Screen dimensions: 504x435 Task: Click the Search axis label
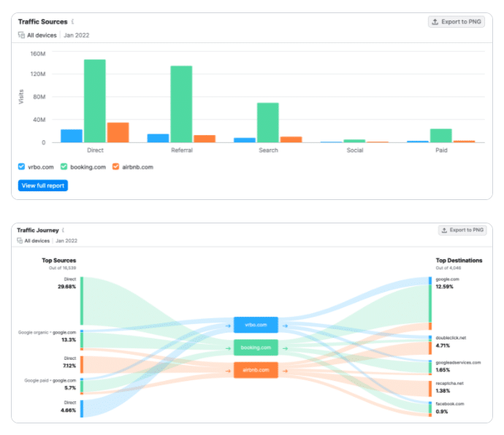click(x=268, y=150)
